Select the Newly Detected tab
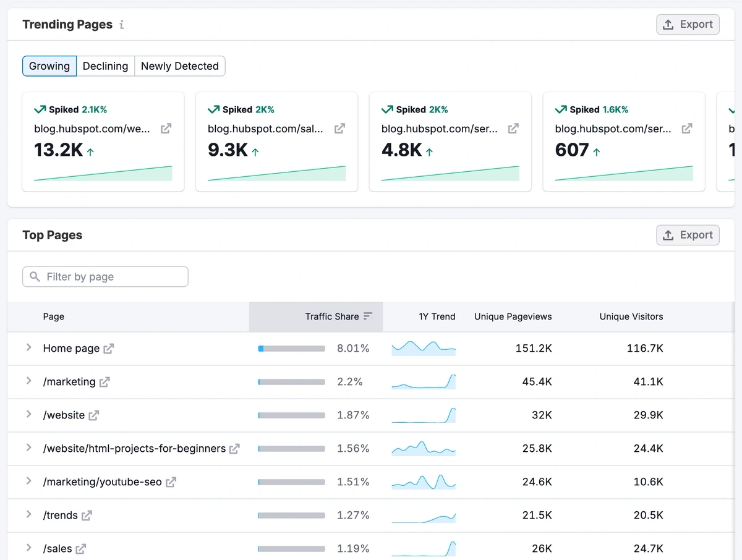Image resolution: width=742 pixels, height=560 pixels. [179, 66]
